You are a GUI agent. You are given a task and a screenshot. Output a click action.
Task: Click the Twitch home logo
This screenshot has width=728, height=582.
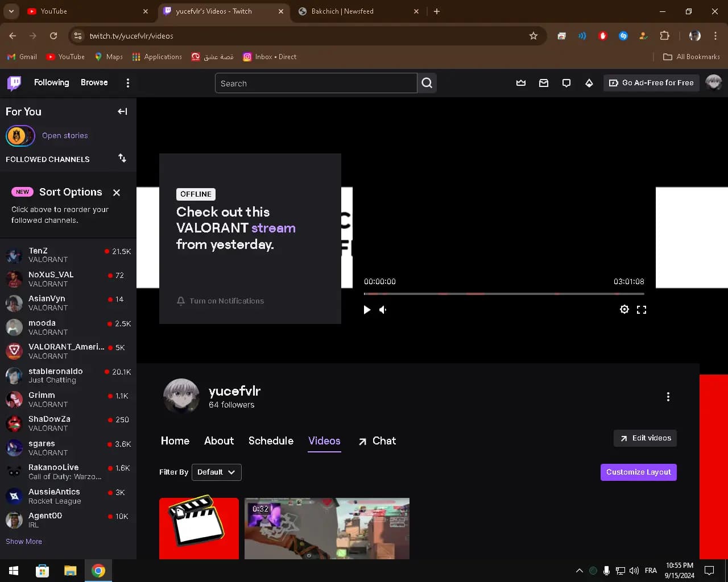click(14, 83)
